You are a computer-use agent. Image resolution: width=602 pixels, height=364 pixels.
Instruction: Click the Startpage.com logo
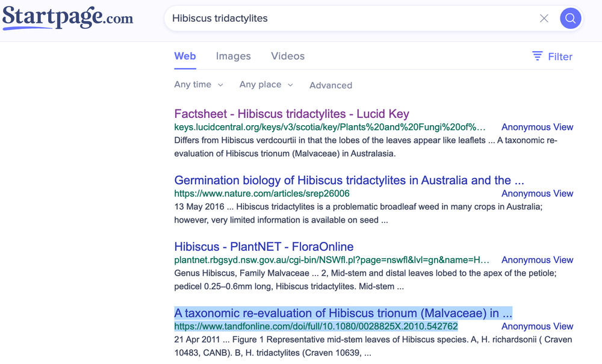[x=67, y=17]
